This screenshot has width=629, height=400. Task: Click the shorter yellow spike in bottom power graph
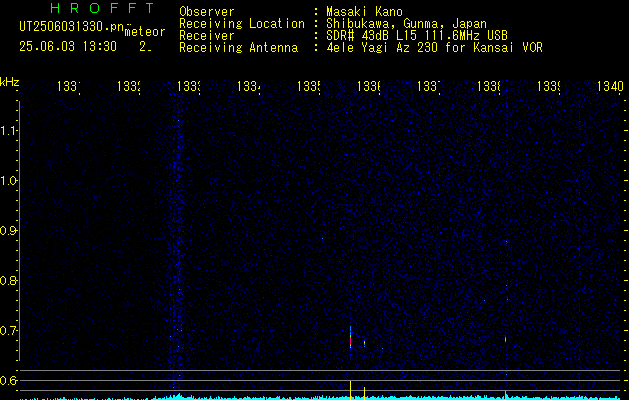point(364,393)
